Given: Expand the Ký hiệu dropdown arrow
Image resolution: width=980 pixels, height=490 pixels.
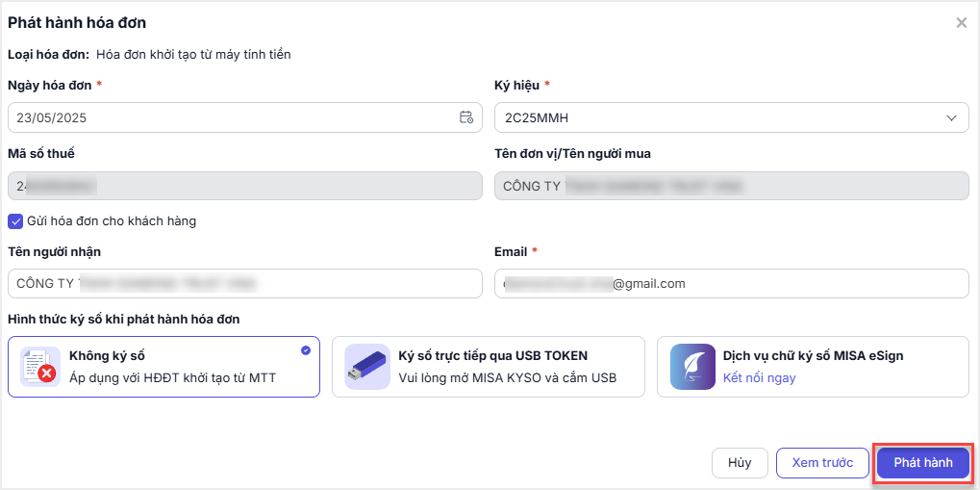Looking at the screenshot, I should (951, 117).
